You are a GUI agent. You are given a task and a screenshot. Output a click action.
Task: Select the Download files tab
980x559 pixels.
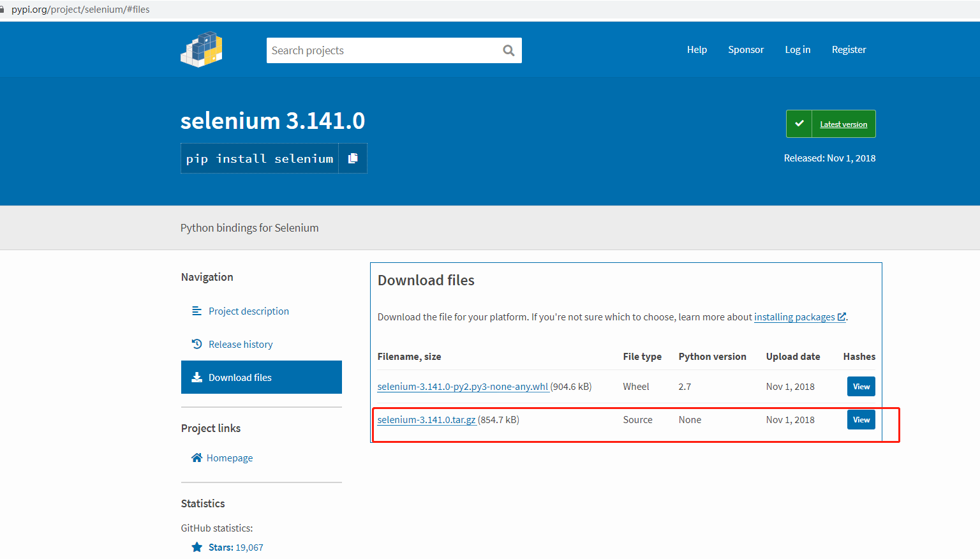(x=262, y=377)
